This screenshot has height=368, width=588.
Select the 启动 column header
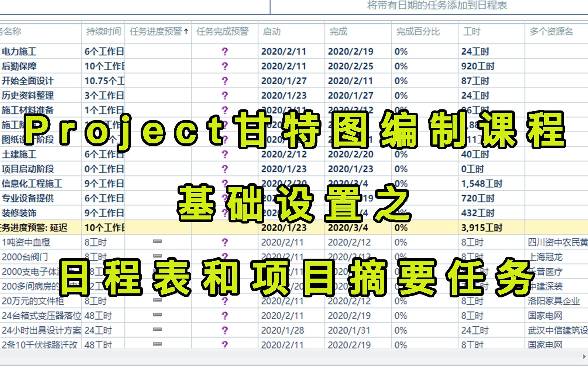point(292,32)
